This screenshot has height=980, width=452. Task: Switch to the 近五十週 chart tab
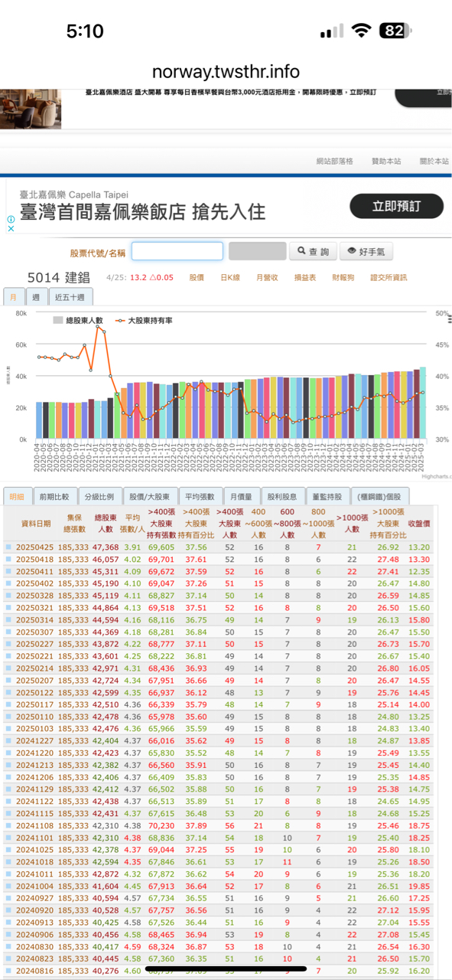[71, 297]
